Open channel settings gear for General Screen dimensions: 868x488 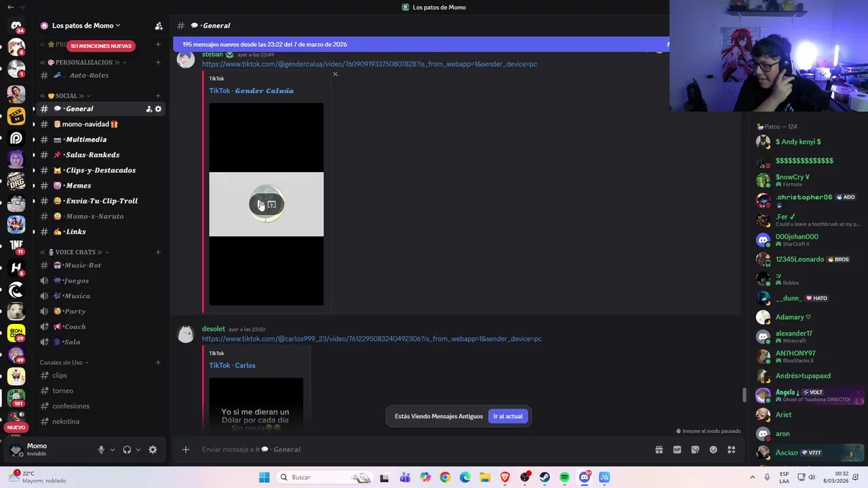(x=159, y=109)
